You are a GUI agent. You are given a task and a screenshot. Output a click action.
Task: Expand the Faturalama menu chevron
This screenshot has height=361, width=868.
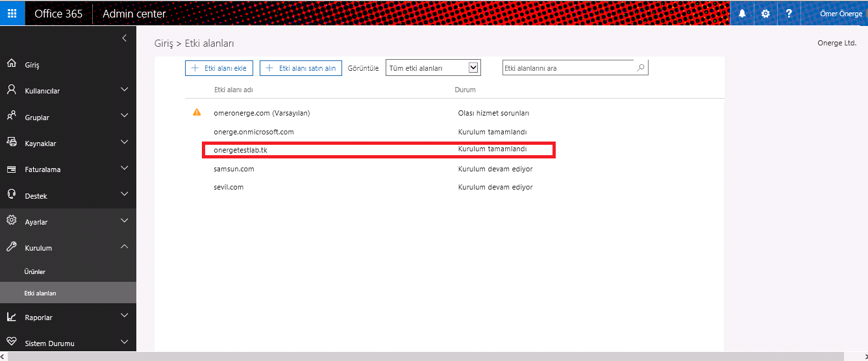click(x=125, y=168)
